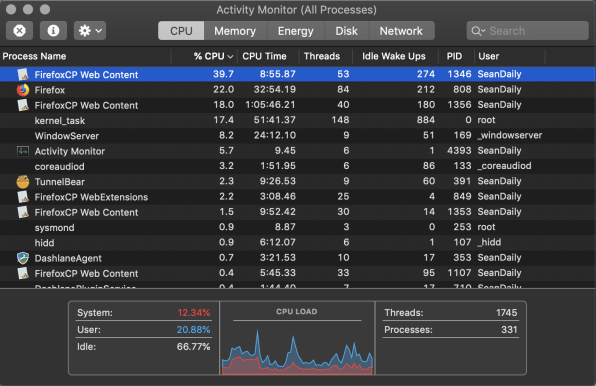Click the Firefox app icon in process list
596x386 pixels.
pyautogui.click(x=23, y=90)
